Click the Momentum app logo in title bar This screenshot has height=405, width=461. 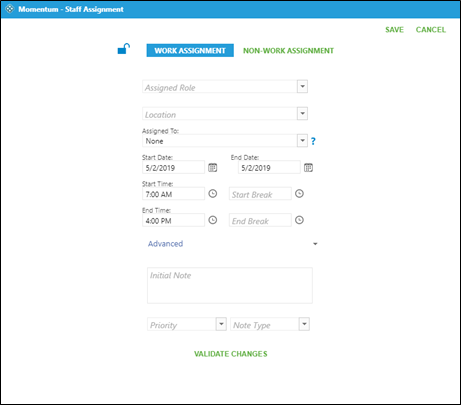tap(10, 9)
